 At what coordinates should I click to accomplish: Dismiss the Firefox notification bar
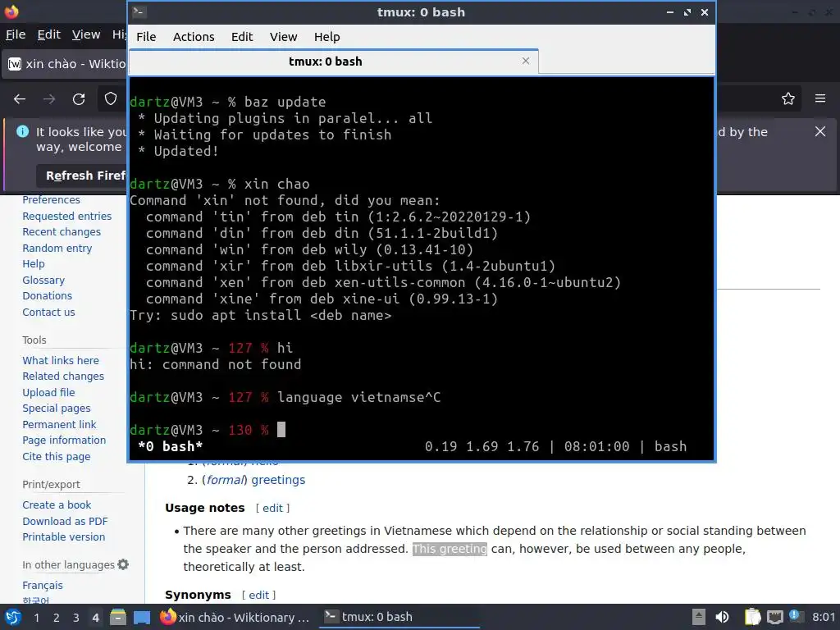820,132
